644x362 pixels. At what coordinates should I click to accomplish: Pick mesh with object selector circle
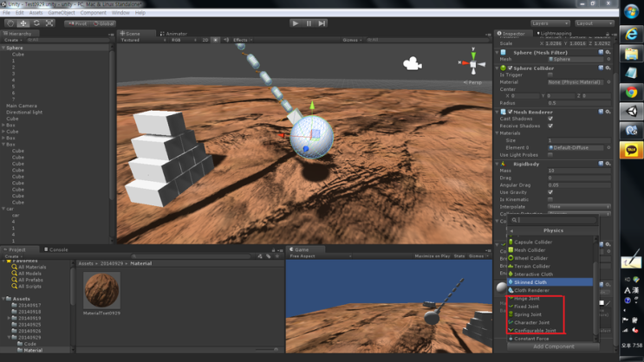pyautogui.click(x=608, y=59)
